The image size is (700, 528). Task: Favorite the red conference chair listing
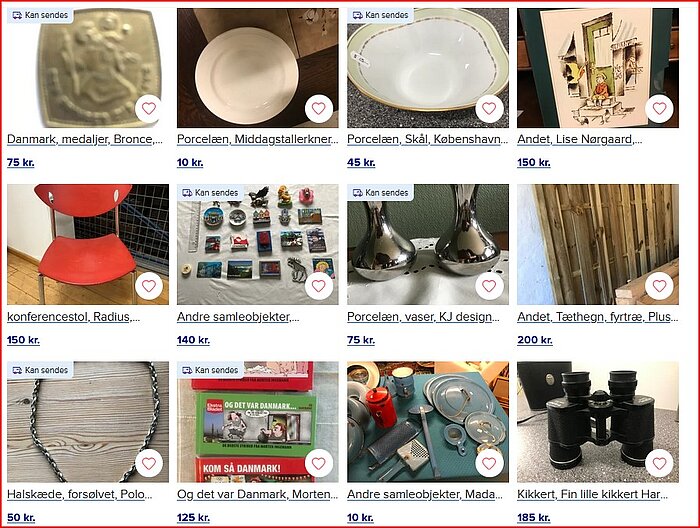pos(149,286)
